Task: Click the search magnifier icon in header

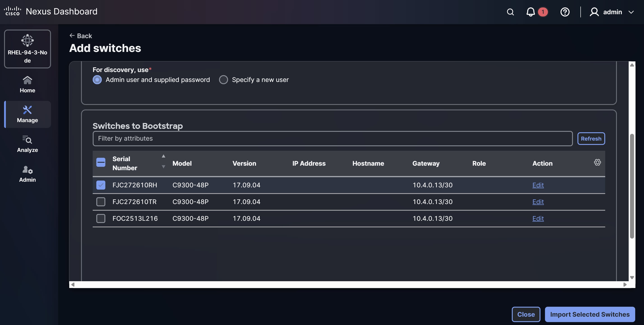Action: [x=510, y=12]
